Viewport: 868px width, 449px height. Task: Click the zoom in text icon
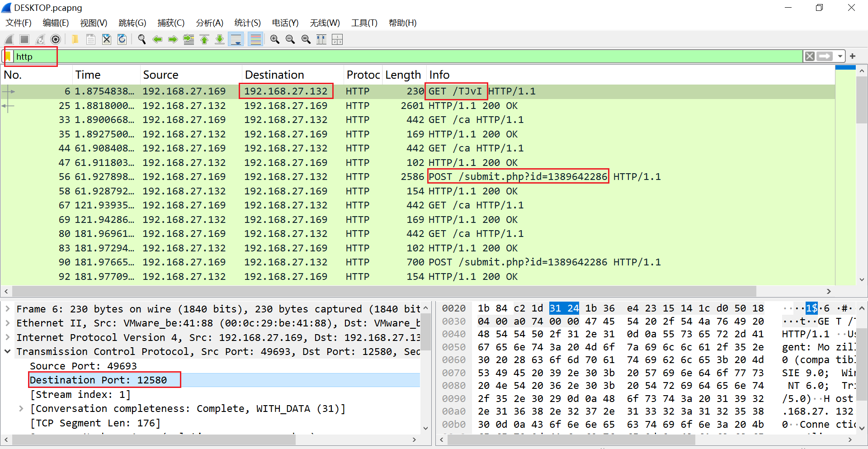[x=274, y=39]
